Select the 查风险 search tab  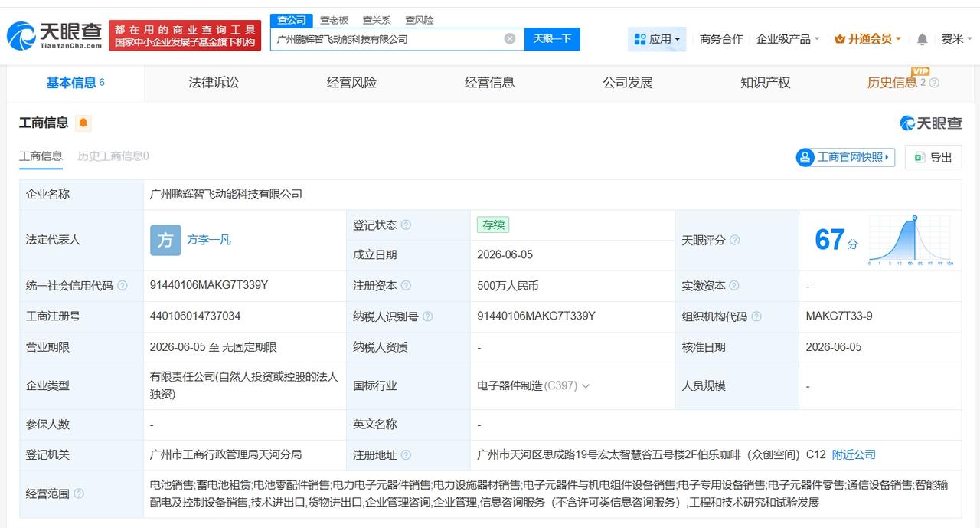[x=420, y=20]
